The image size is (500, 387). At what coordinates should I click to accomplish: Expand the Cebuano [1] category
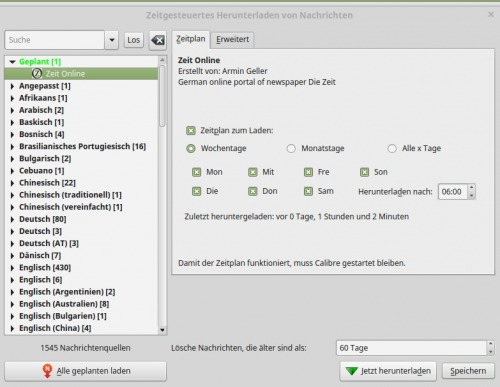tap(12, 171)
